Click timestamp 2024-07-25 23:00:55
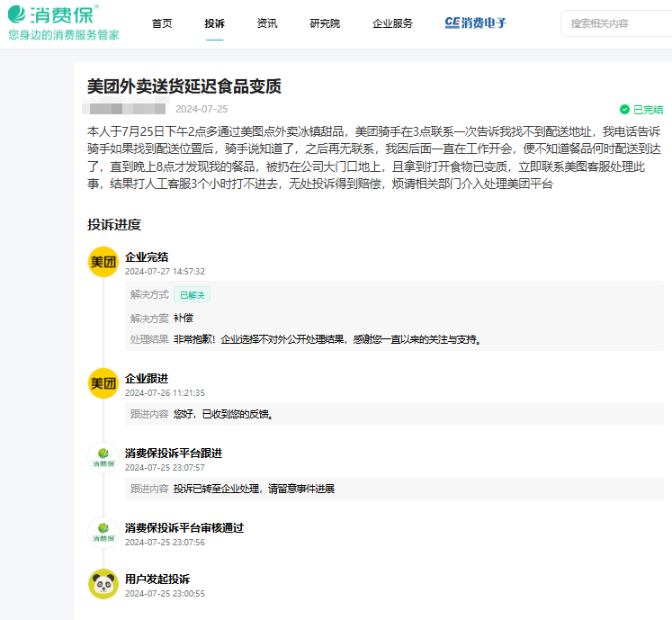The width and height of the screenshot is (672, 620). coord(165,593)
